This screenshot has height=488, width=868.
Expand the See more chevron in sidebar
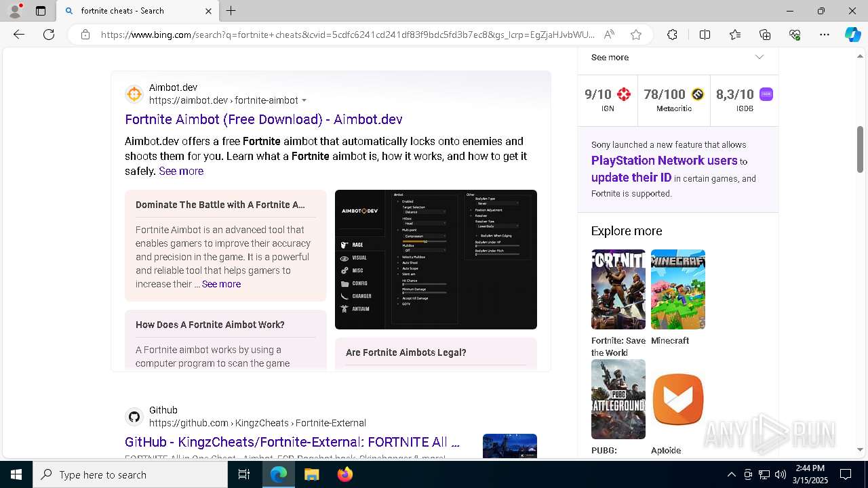point(759,58)
